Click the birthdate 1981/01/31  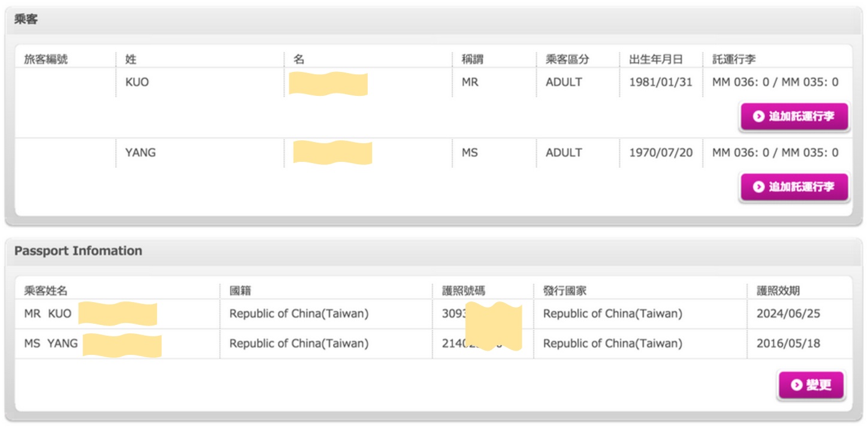tap(660, 82)
